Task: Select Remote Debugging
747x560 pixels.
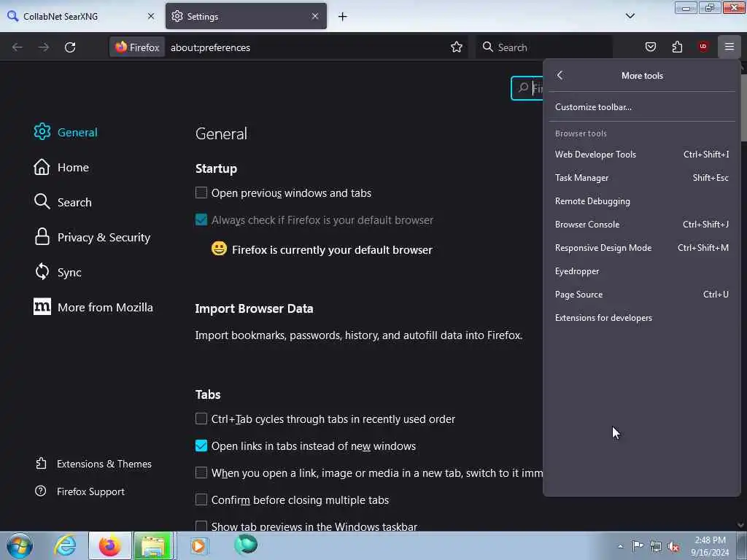Action: pyautogui.click(x=642, y=201)
